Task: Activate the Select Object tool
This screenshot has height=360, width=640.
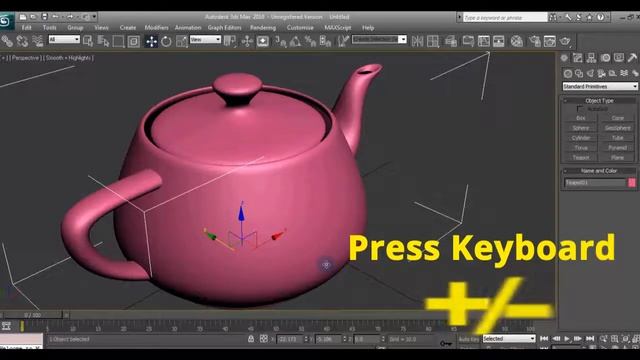Action: [x=88, y=41]
